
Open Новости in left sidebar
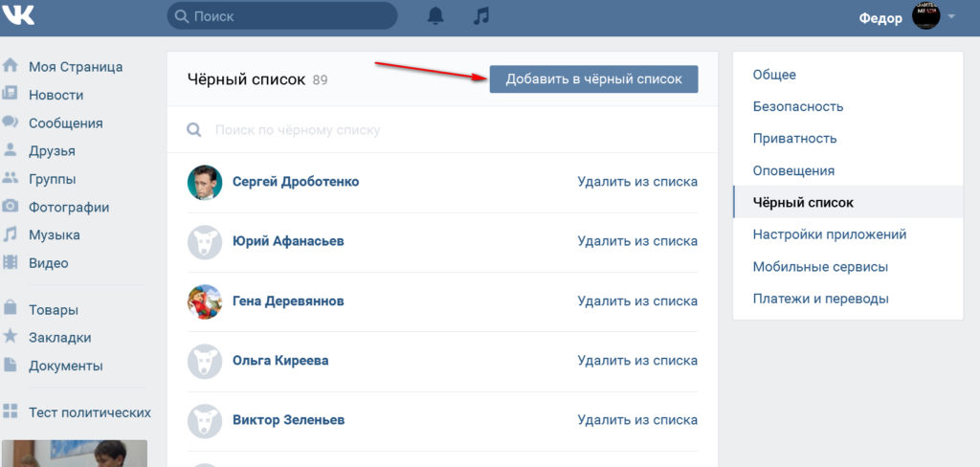point(56,95)
